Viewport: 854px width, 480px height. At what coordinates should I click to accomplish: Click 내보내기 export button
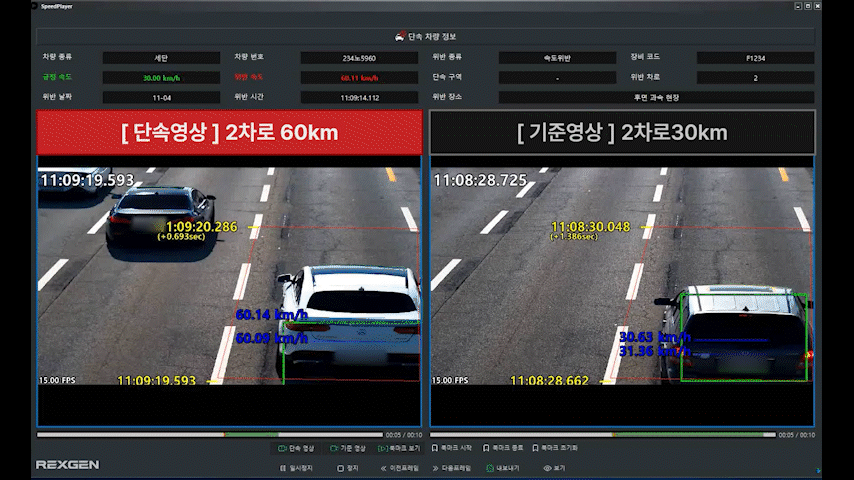click(x=503, y=468)
